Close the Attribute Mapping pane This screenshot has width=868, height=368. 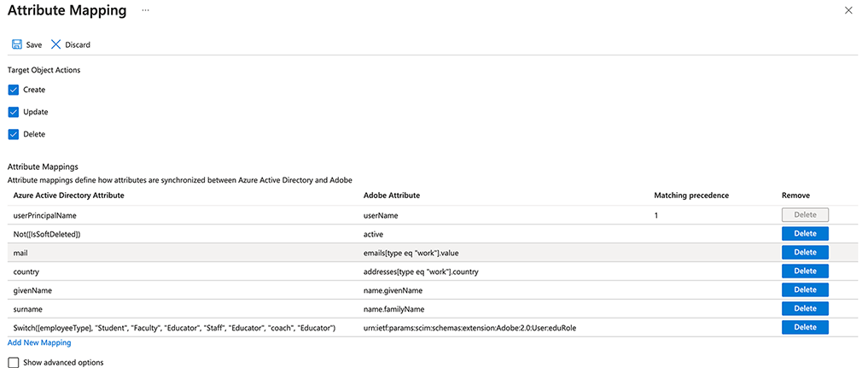click(848, 10)
